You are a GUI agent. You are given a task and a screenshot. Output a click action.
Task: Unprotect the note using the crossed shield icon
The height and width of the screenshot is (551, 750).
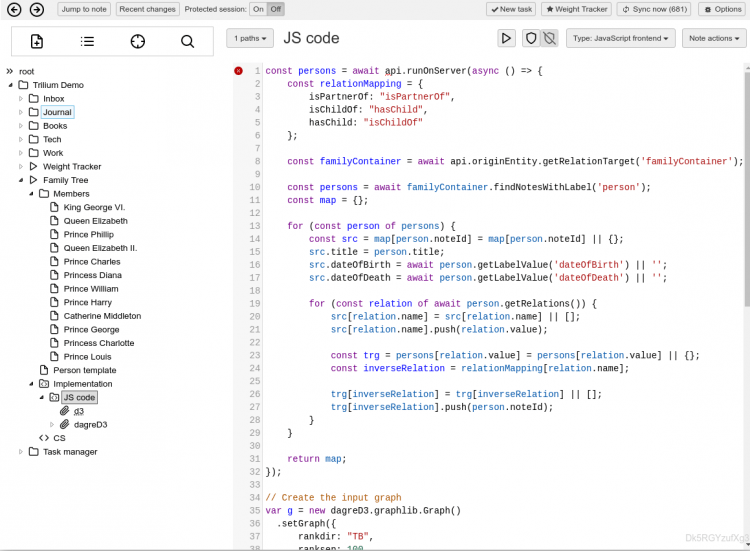click(x=548, y=38)
